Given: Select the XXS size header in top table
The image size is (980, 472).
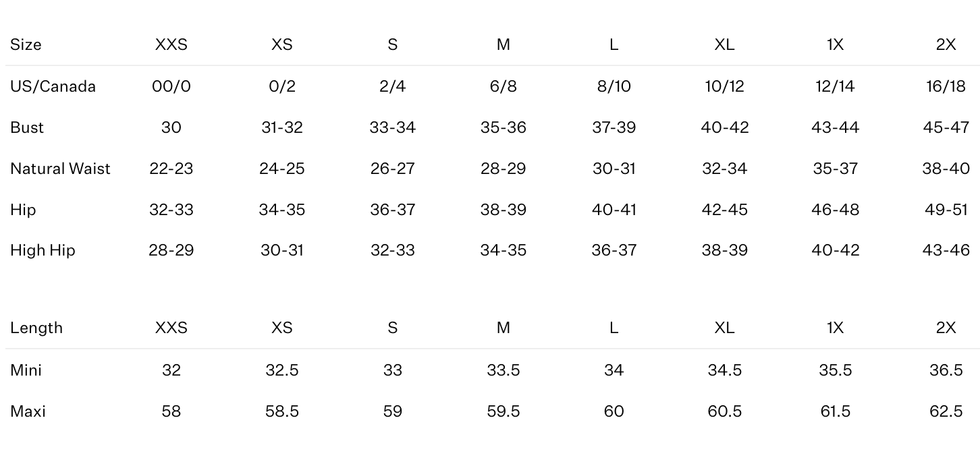Looking at the screenshot, I should click(x=171, y=45).
